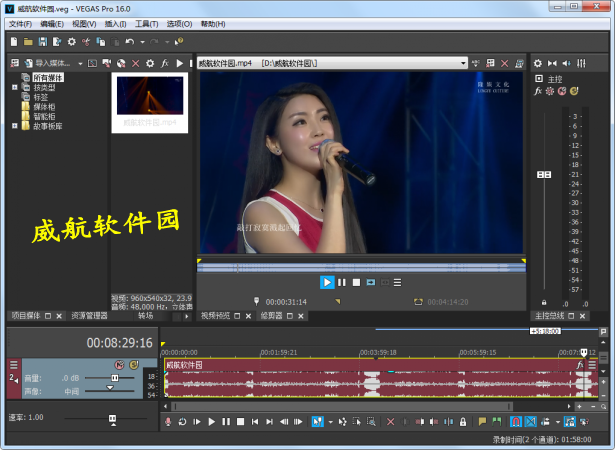The image size is (615, 450).
Task: Switch to the 转场 tab
Action: 146,315
